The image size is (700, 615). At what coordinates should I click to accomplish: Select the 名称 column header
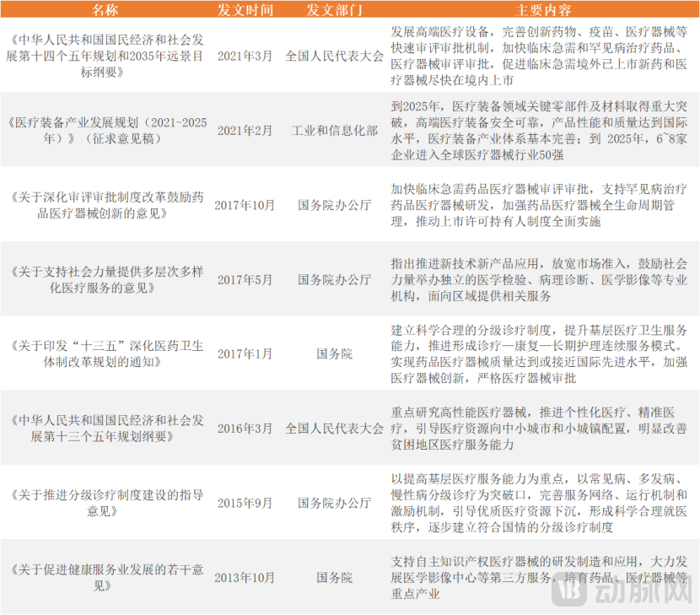(x=105, y=10)
